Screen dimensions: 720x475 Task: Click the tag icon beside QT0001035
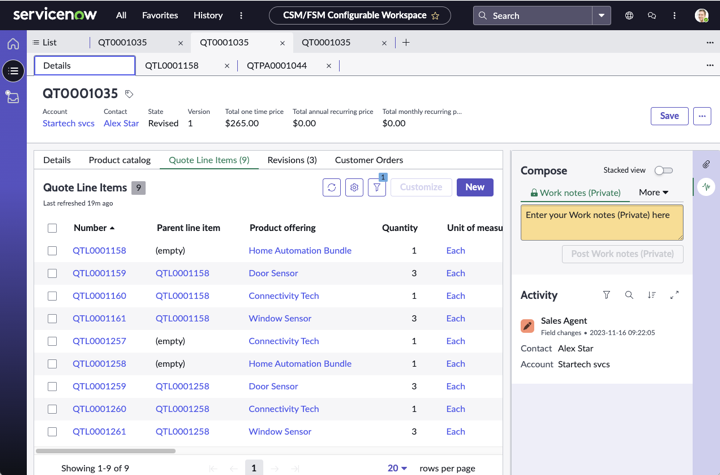(x=129, y=94)
